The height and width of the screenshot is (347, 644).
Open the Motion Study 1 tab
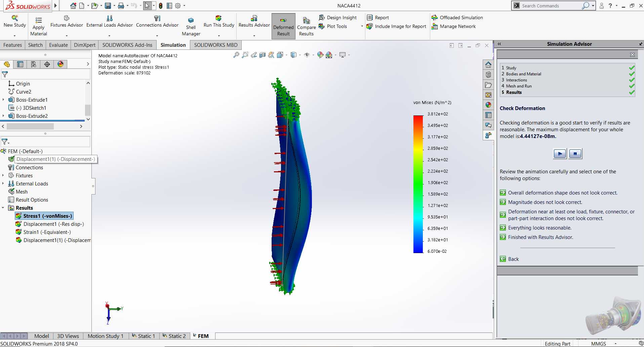106,336
